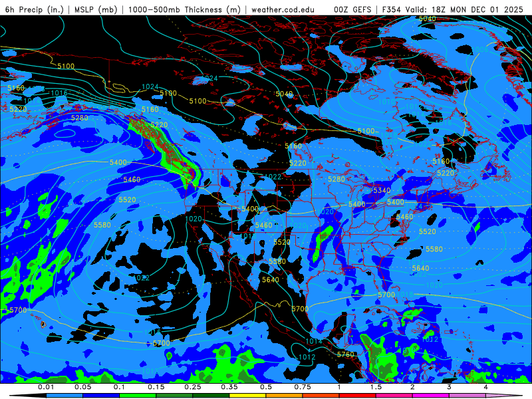
Task: Click the '0.01' legend value
Action: [46, 387]
